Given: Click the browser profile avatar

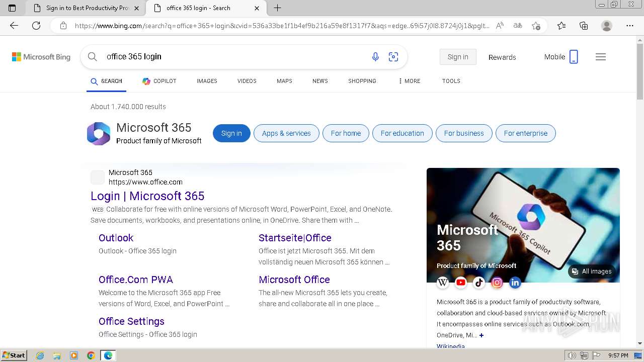Looking at the screenshot, I should pyautogui.click(x=607, y=26).
